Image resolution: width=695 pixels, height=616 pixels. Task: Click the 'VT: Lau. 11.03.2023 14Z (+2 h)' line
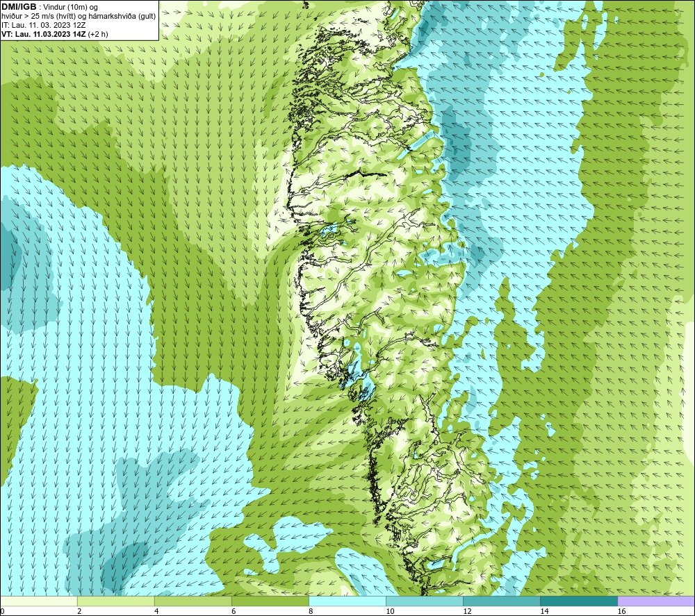(54, 34)
